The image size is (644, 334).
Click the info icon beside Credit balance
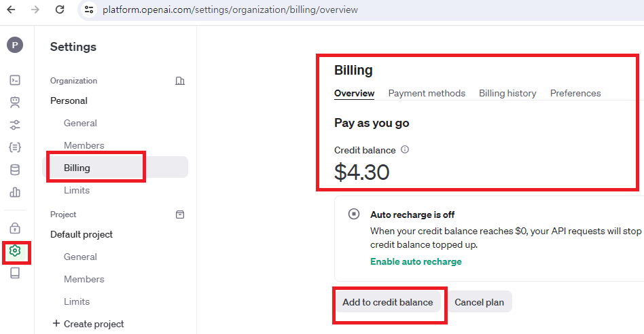[405, 149]
